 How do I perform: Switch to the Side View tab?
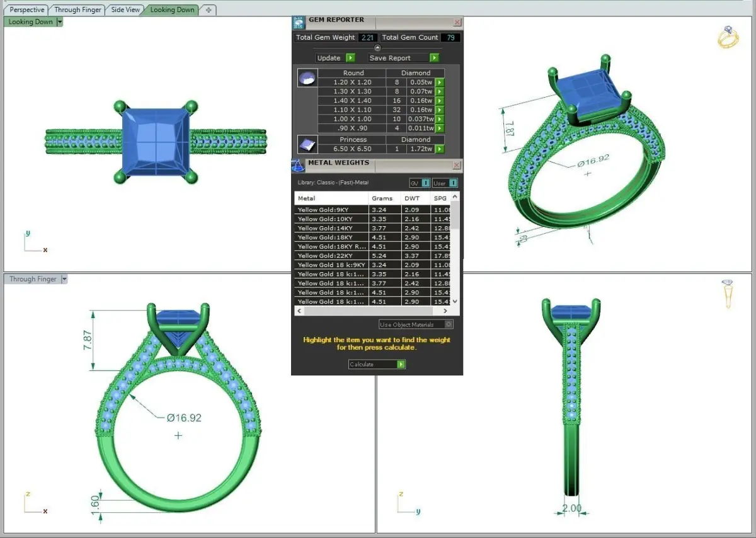point(125,10)
